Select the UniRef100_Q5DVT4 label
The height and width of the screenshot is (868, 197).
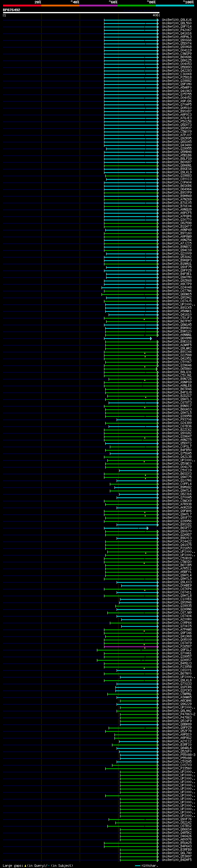pos(176,43)
